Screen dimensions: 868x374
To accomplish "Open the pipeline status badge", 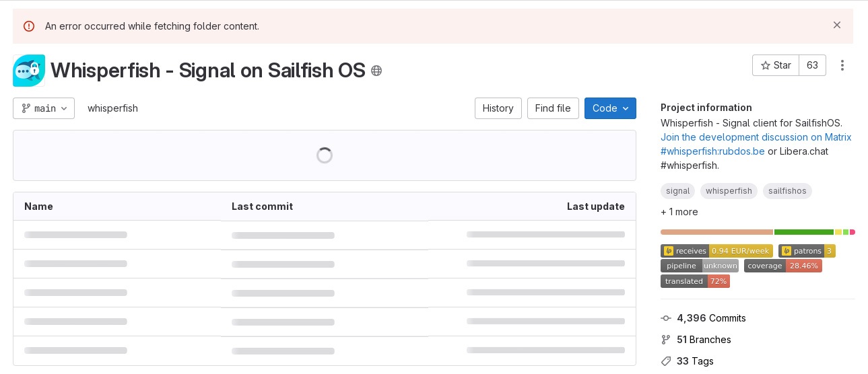I will click(x=699, y=266).
